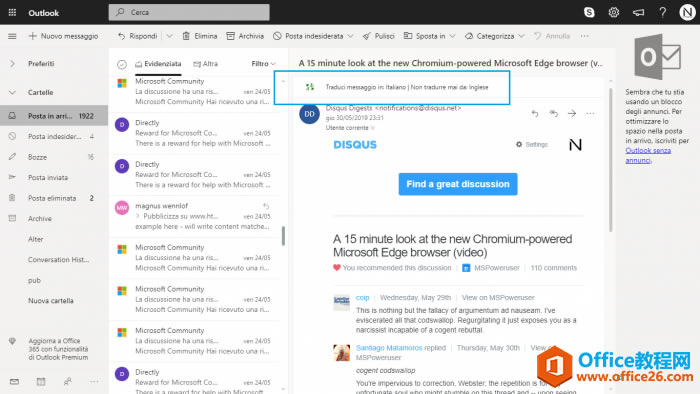Toggle the hamburger navigation pane icon

(x=12, y=36)
